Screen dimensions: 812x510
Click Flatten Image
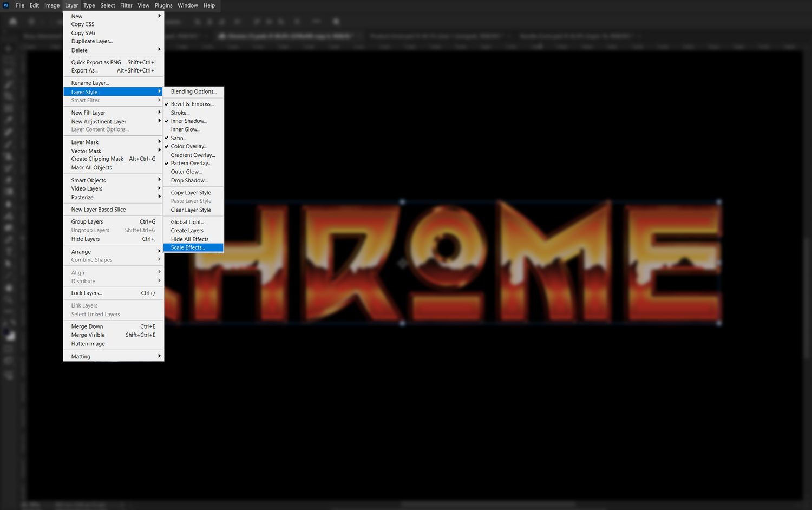tap(88, 344)
